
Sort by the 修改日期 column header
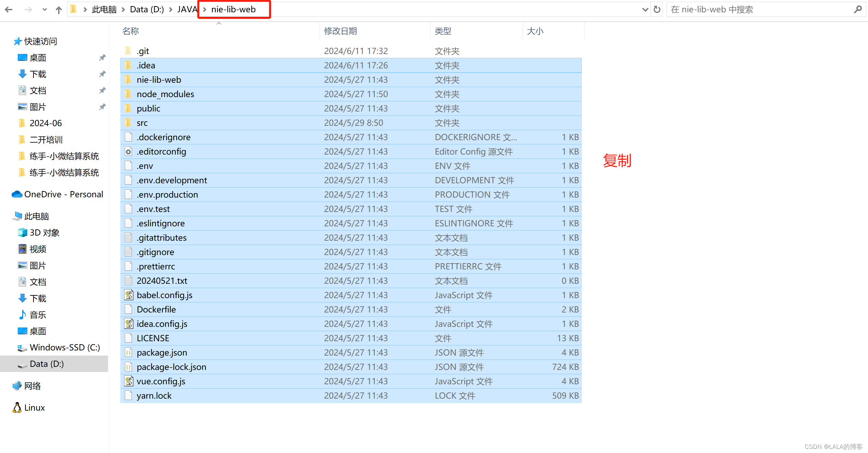(340, 31)
